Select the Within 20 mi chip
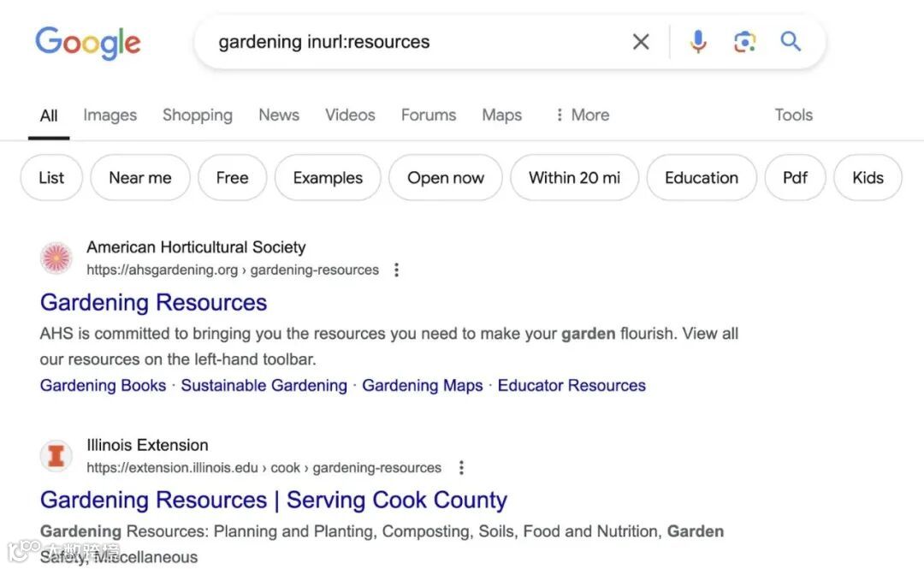This screenshot has height=569, width=924. tap(574, 178)
